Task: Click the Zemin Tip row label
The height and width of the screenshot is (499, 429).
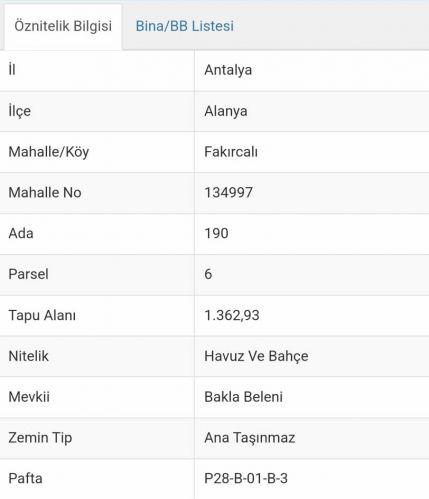Action: (x=40, y=438)
